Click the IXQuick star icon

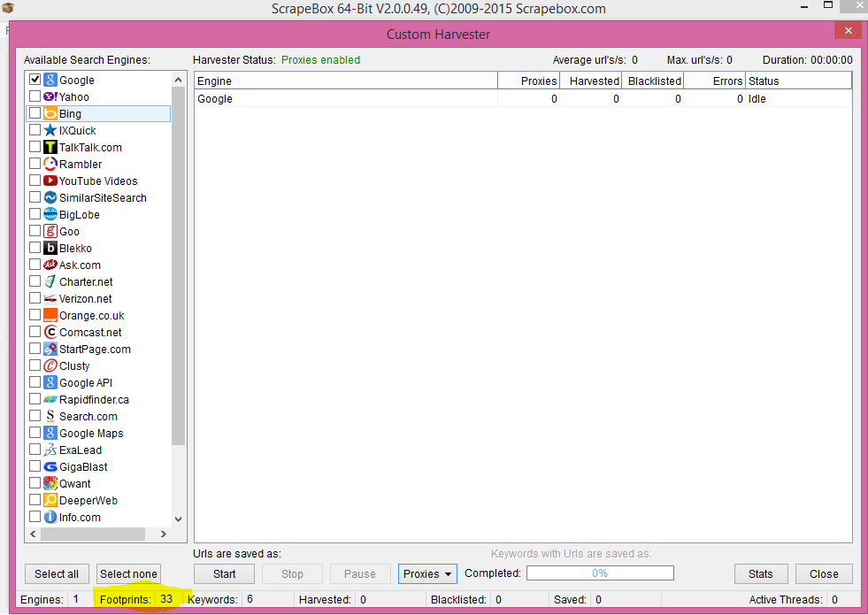coord(50,130)
